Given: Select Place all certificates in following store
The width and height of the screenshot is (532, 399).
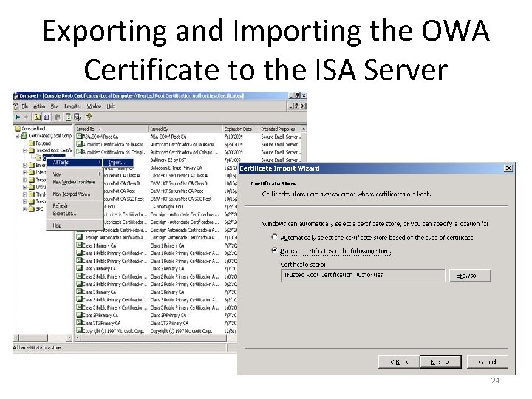Looking at the screenshot, I should pos(274,250).
